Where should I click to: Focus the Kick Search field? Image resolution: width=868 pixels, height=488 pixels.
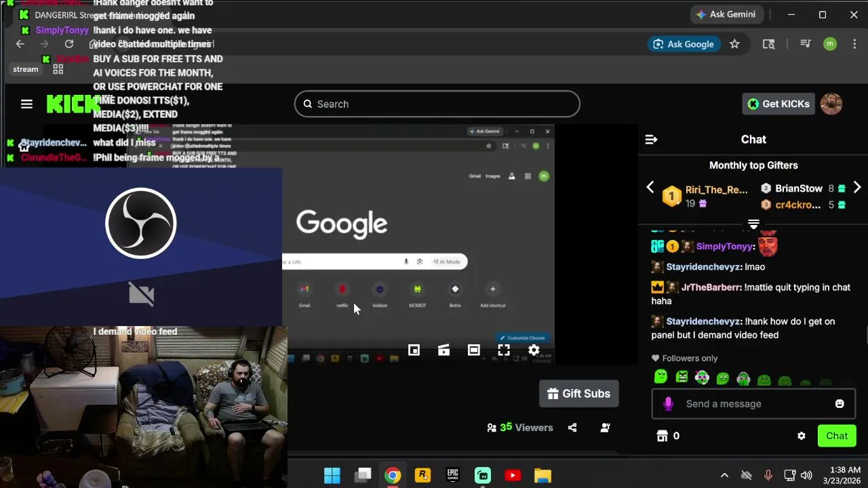437,104
